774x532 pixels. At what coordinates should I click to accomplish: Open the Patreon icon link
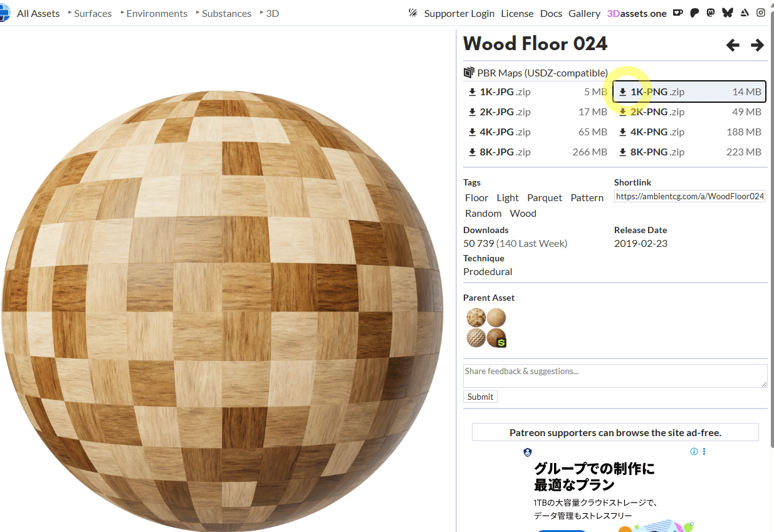coord(694,13)
